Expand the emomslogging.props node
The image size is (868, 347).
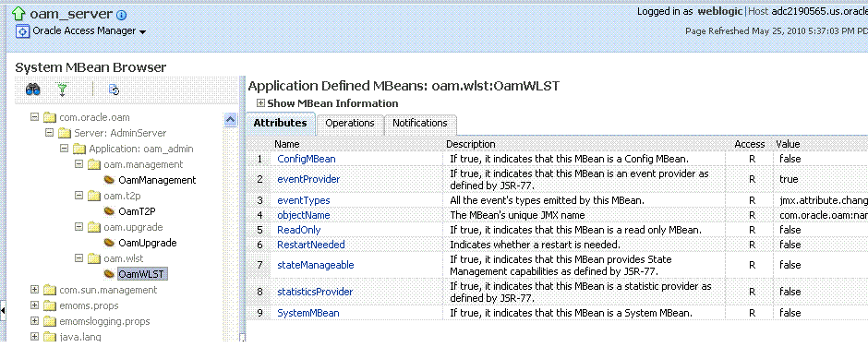pos(35,321)
